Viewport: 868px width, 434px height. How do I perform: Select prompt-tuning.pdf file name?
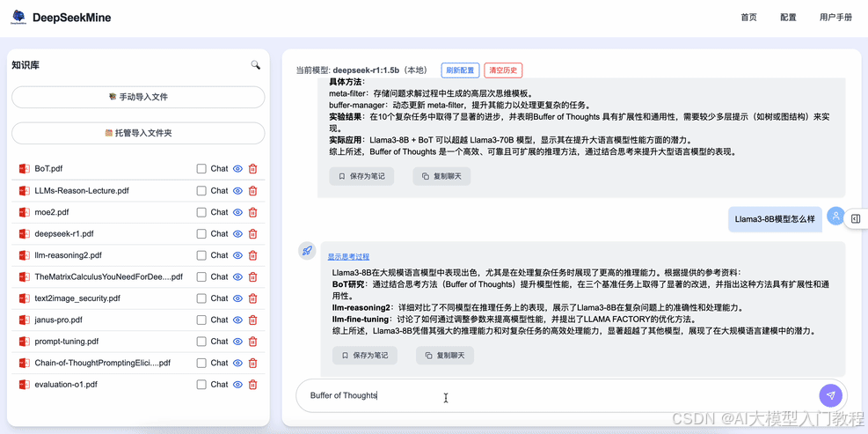67,342
